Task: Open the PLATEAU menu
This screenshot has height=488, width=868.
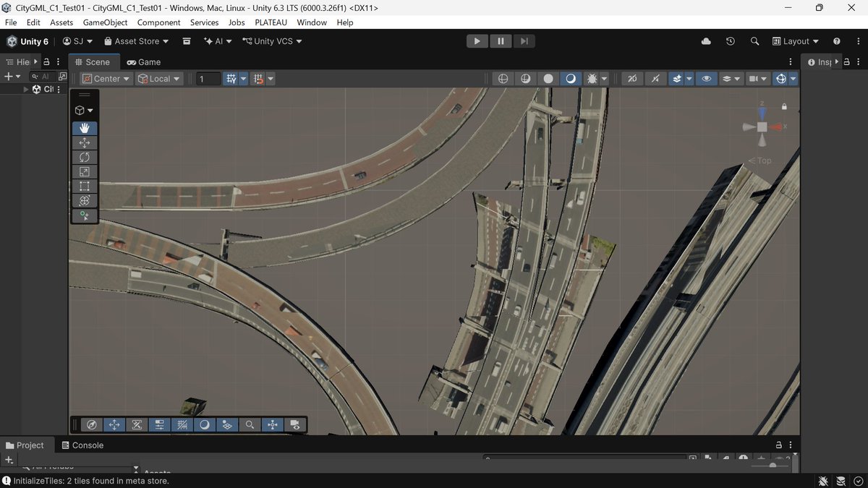Action: (271, 22)
